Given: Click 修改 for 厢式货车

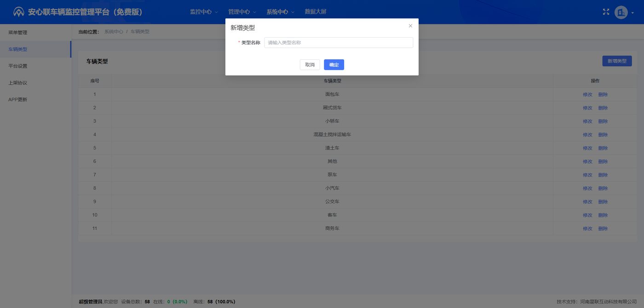Looking at the screenshot, I should click(x=587, y=108).
